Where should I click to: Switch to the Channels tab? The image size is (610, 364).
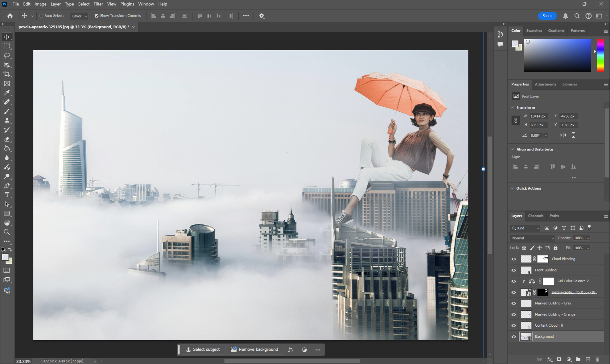tap(535, 216)
